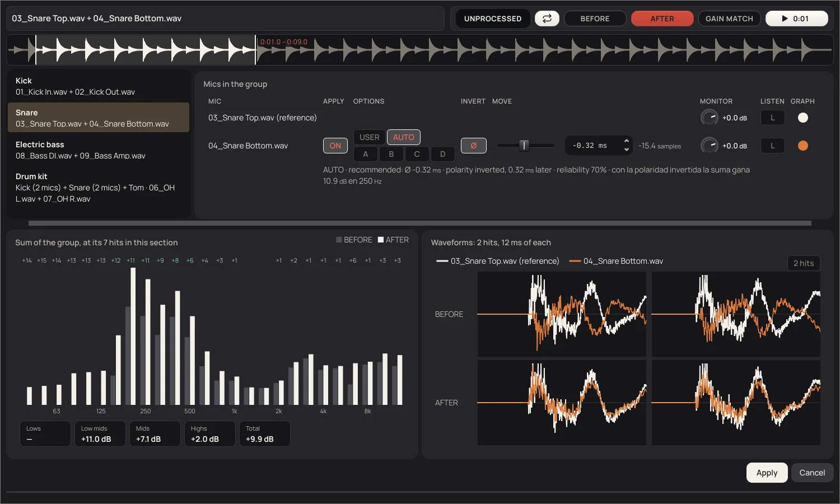The width and height of the screenshot is (840, 504).
Task: Toggle the white graph dot for Snare Top
Action: click(x=803, y=118)
